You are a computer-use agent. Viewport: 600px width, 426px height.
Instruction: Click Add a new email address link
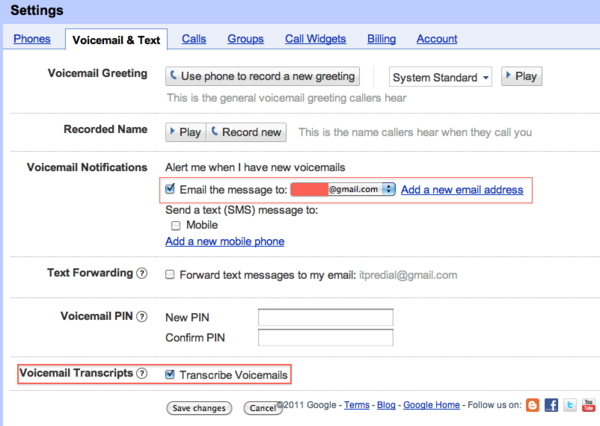462,189
